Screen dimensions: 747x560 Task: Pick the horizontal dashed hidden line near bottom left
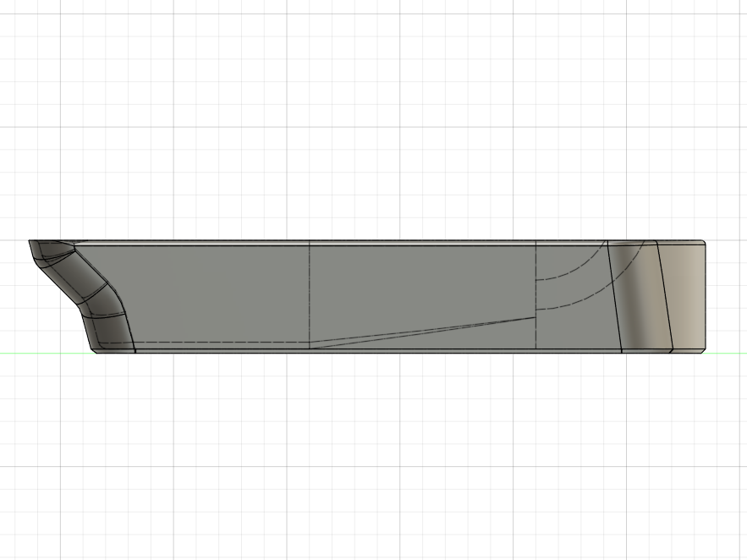point(205,343)
